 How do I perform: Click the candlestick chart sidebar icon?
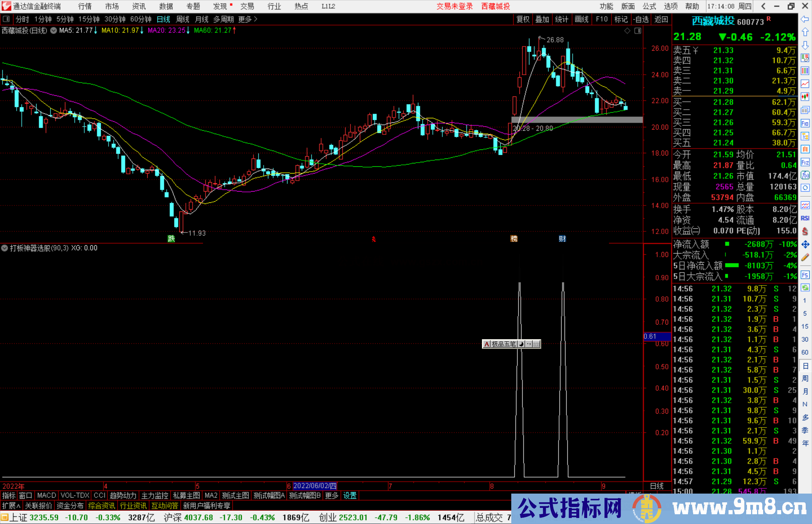pos(805,97)
